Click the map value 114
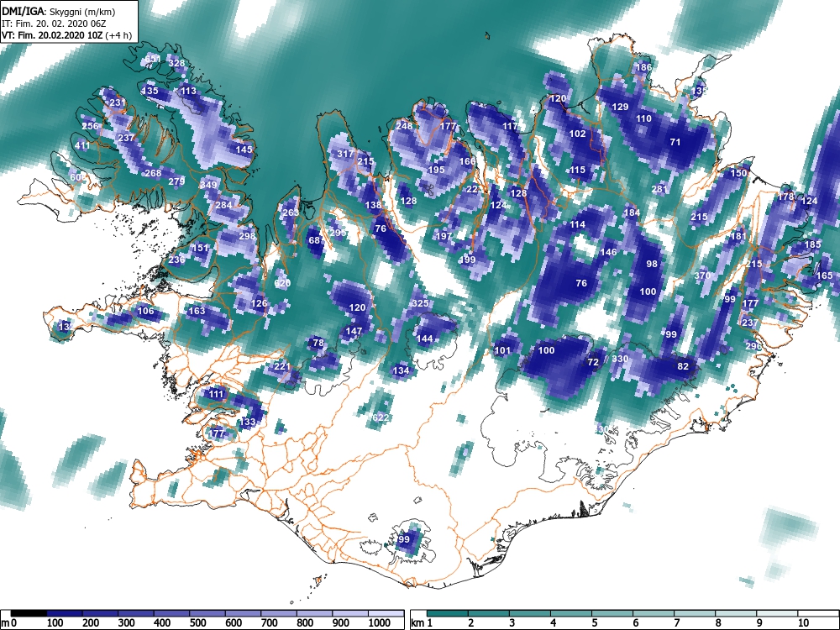Image resolution: width=840 pixels, height=630 pixels. 578,224
